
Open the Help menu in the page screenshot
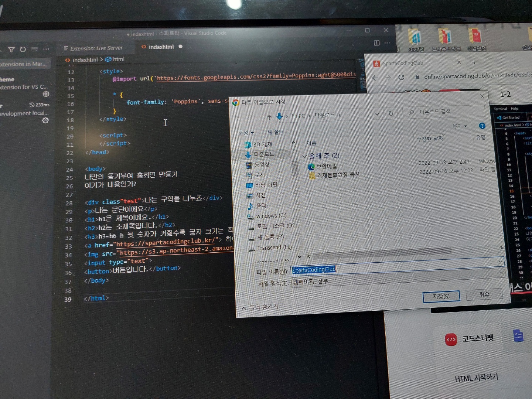point(515,109)
